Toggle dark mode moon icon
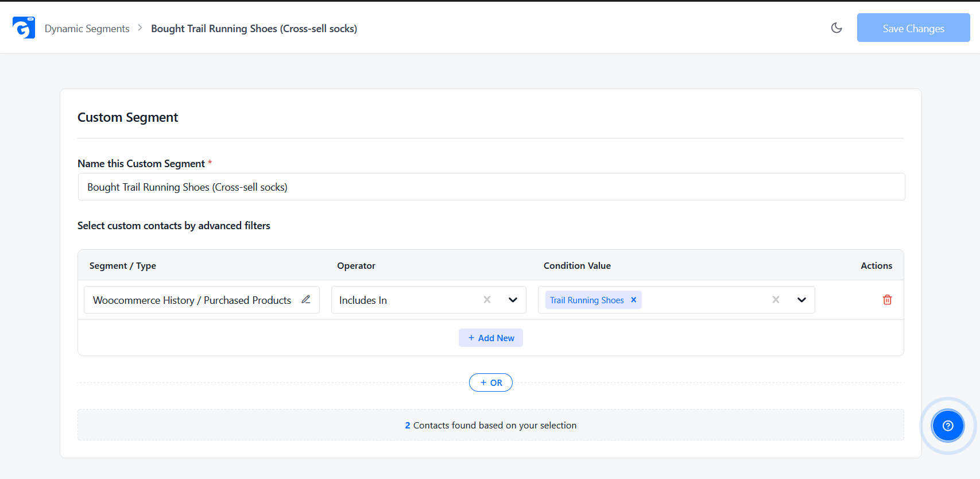Screen dimensions: 980x479 pos(836,28)
